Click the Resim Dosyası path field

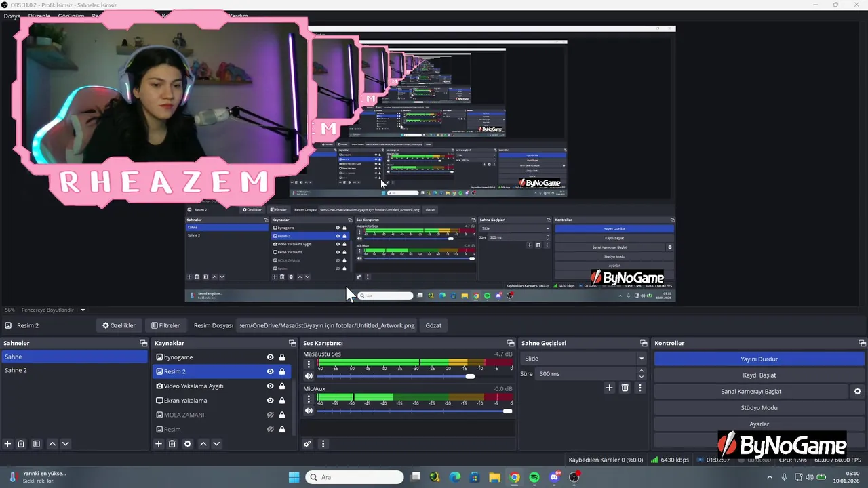[x=327, y=325]
